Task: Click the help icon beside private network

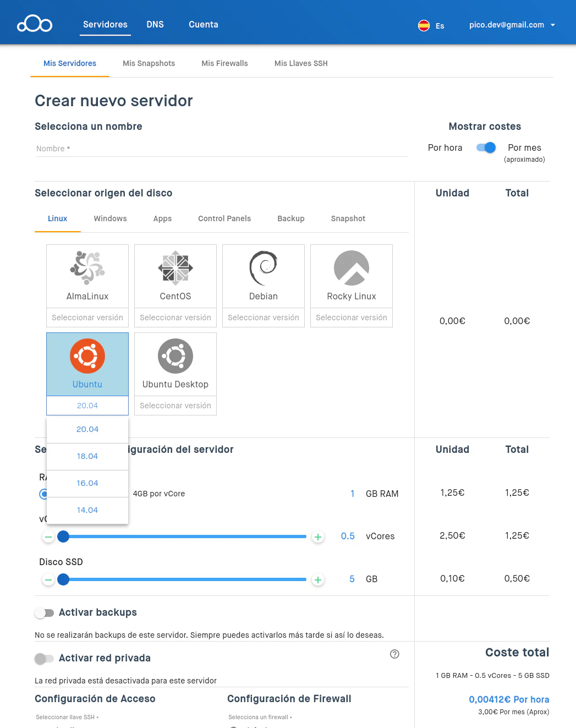Action: click(x=394, y=654)
